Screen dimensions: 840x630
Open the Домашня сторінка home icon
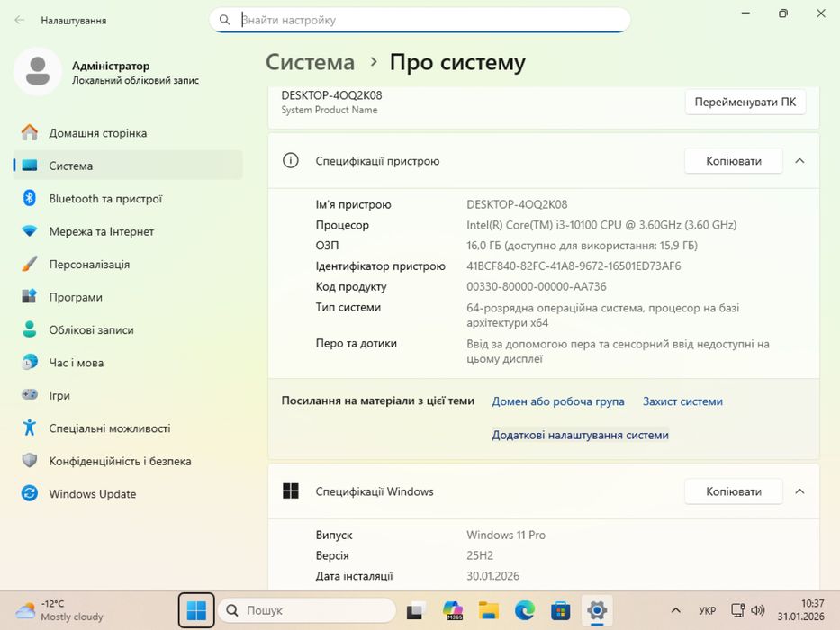click(x=30, y=132)
